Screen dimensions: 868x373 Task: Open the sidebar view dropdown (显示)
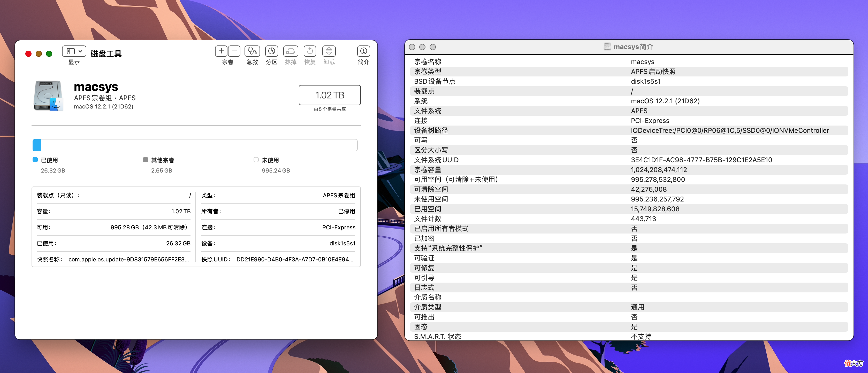74,51
